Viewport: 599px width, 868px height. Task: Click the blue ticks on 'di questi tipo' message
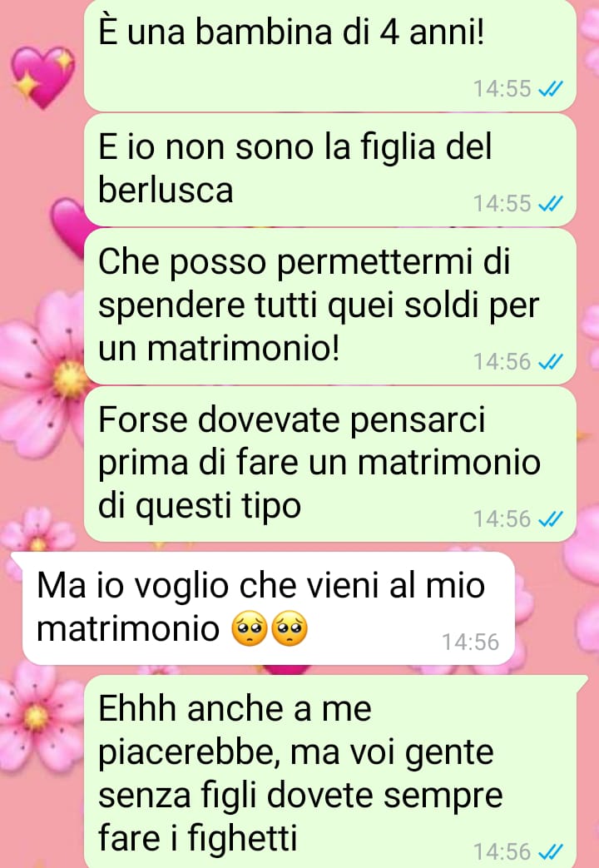[x=551, y=519]
